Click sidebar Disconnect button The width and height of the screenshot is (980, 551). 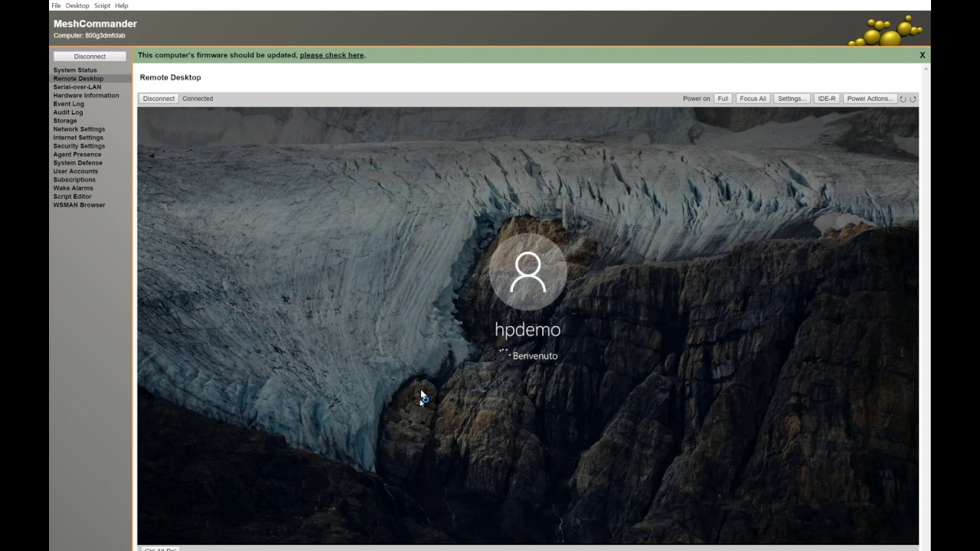(x=90, y=57)
